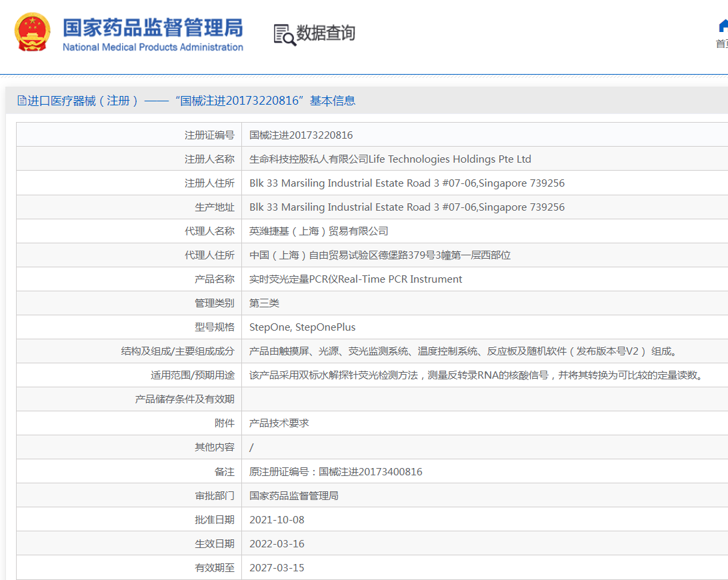Viewport: 728px width, 580px height.
Task: Click the 产品由触摸屏 composition description
Action: [464, 351]
